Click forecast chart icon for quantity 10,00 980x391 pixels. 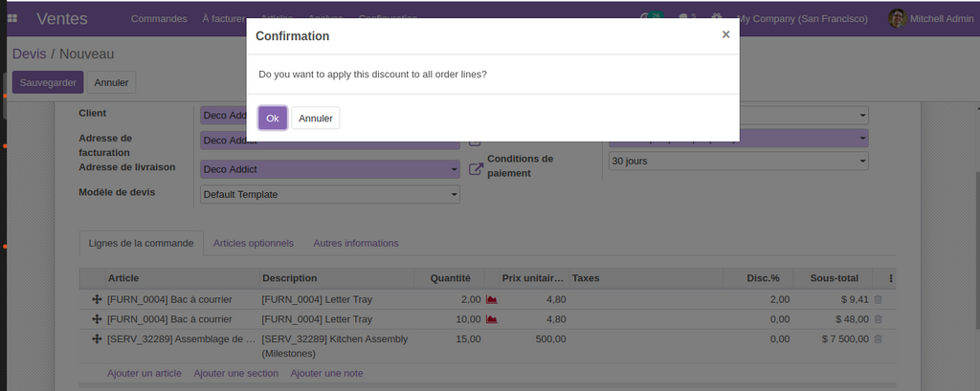point(492,319)
